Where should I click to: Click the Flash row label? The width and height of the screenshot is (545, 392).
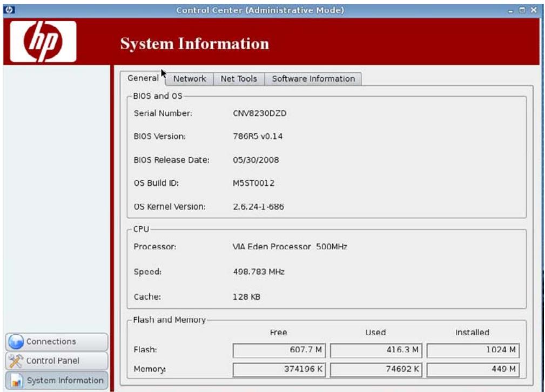145,349
